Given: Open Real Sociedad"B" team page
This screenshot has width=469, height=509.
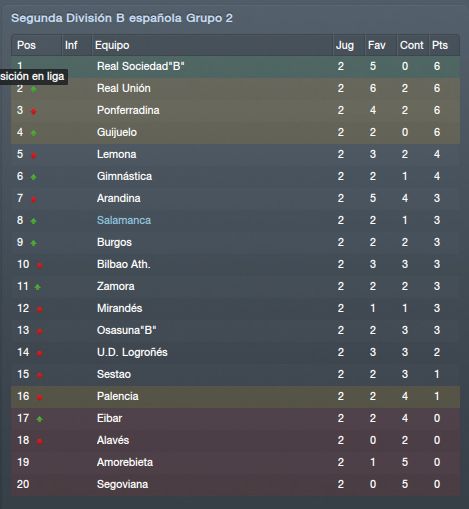Looking at the screenshot, I should pos(140,66).
